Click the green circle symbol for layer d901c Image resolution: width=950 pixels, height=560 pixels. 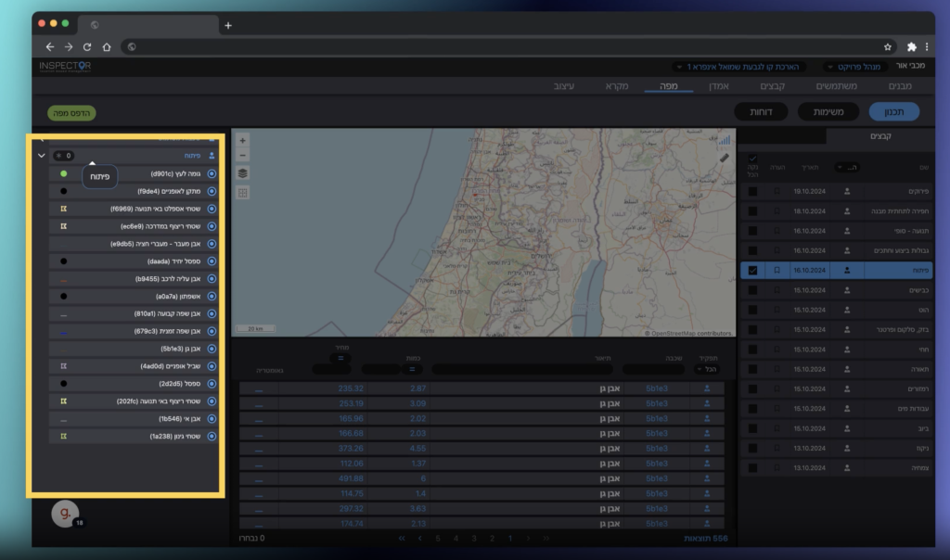point(64,173)
